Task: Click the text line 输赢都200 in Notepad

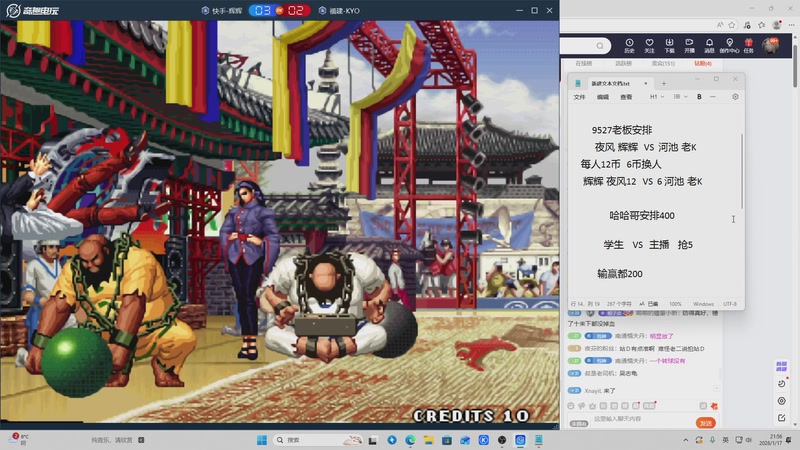Action: [619, 273]
